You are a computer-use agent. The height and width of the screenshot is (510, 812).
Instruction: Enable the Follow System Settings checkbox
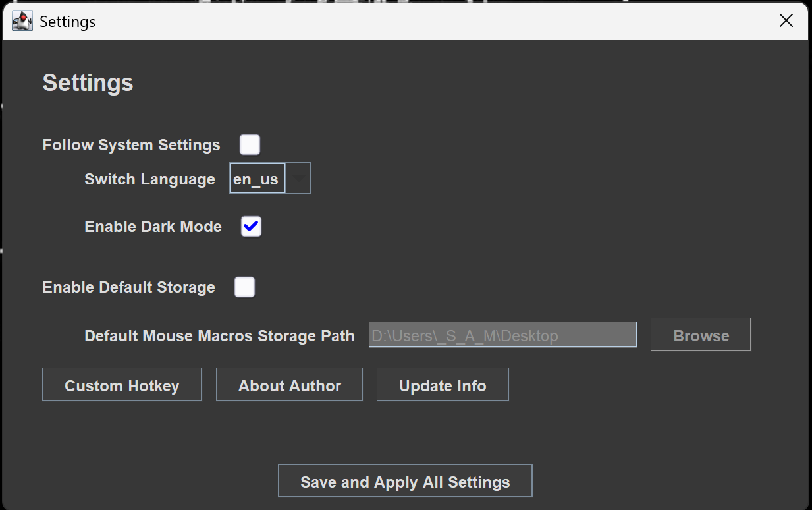250,144
